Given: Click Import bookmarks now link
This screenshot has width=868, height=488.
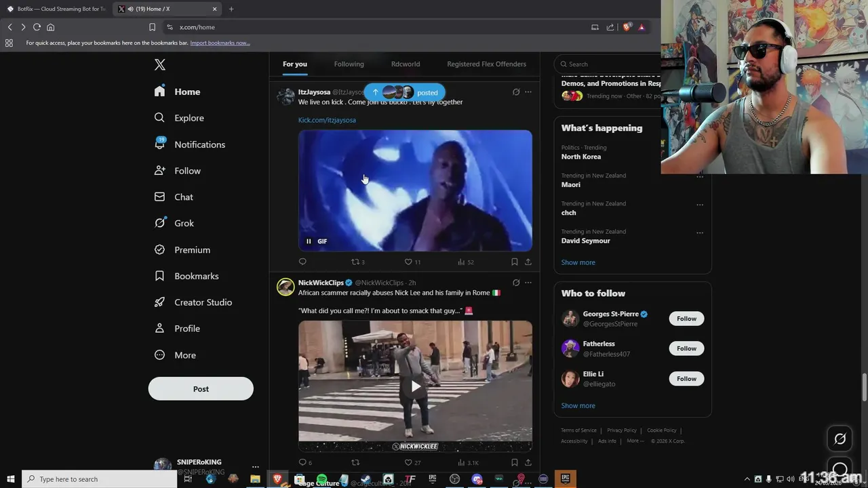Looking at the screenshot, I should [220, 43].
